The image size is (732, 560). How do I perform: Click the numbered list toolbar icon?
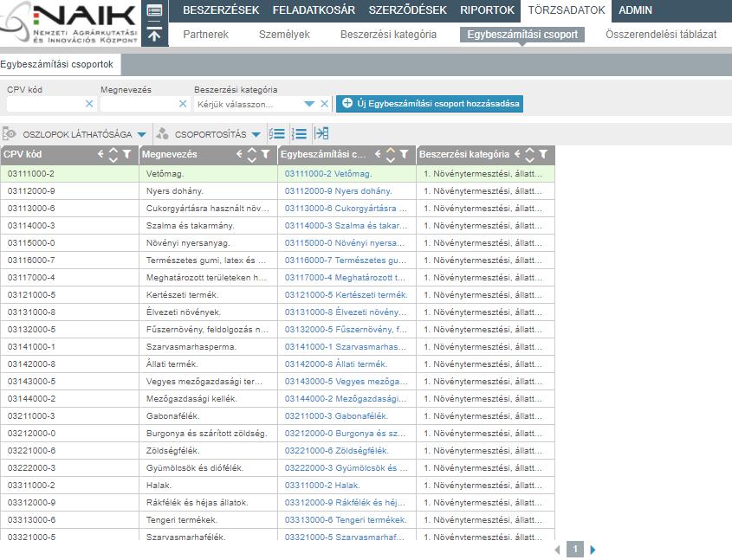(x=299, y=134)
